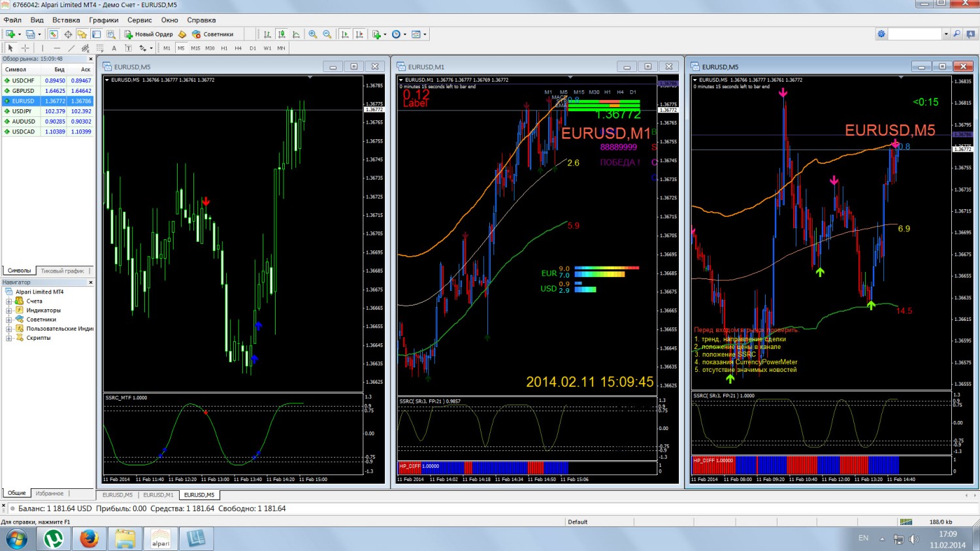Expand the Скрипты tree node

coord(9,338)
